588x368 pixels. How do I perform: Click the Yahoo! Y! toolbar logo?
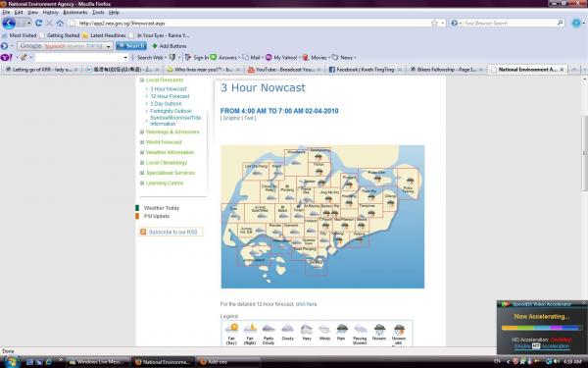[7, 58]
